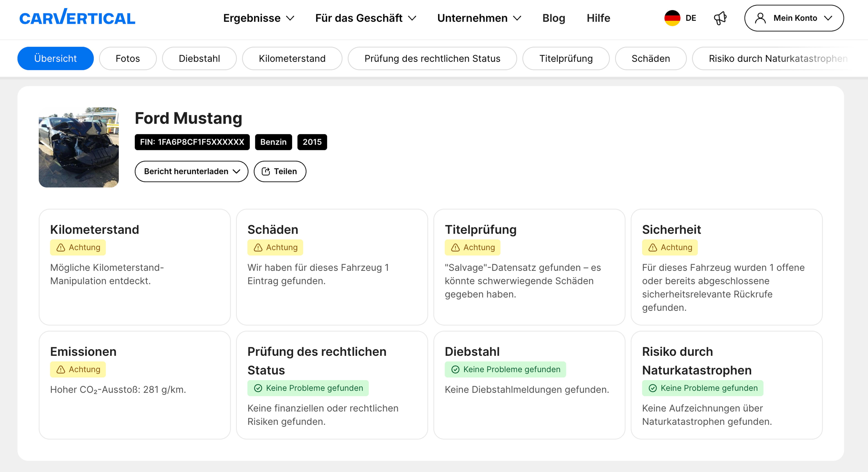868x472 pixels.
Task: Open the Prüfung des rechtlichen Status tab
Action: click(432, 58)
